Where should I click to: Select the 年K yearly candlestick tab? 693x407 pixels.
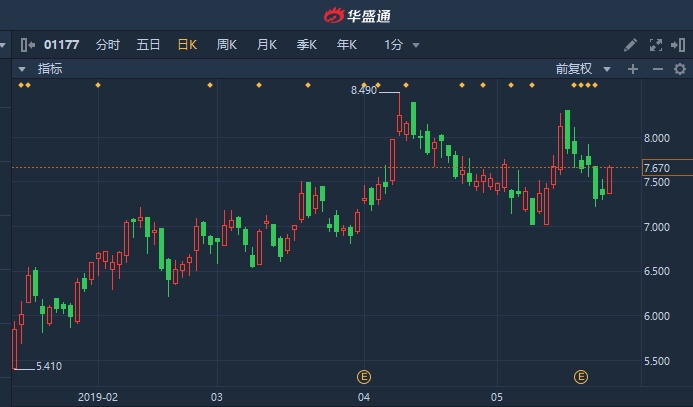(x=346, y=45)
